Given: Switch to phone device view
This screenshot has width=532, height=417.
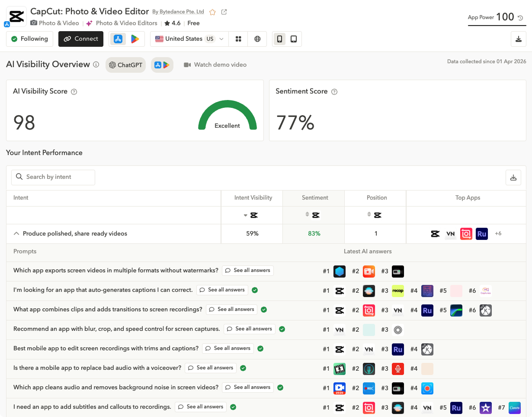Looking at the screenshot, I should click(x=280, y=39).
